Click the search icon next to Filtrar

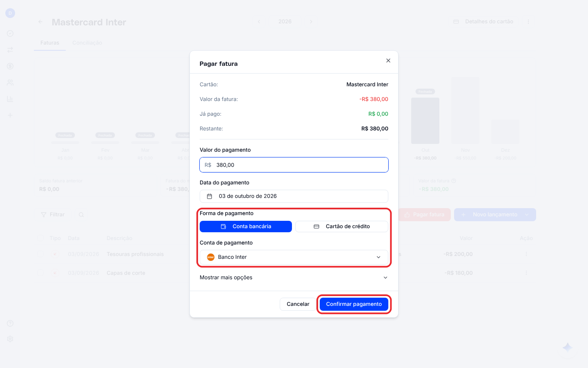point(81,215)
